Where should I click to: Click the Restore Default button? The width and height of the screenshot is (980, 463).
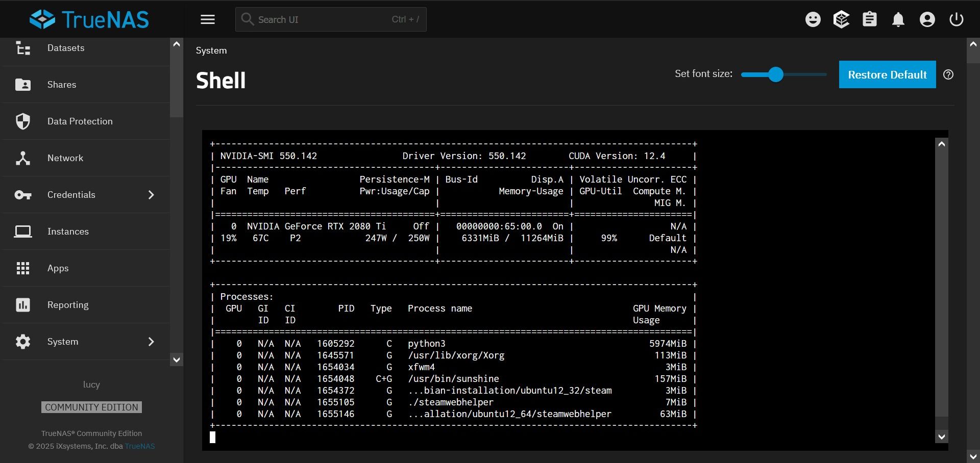[888, 74]
